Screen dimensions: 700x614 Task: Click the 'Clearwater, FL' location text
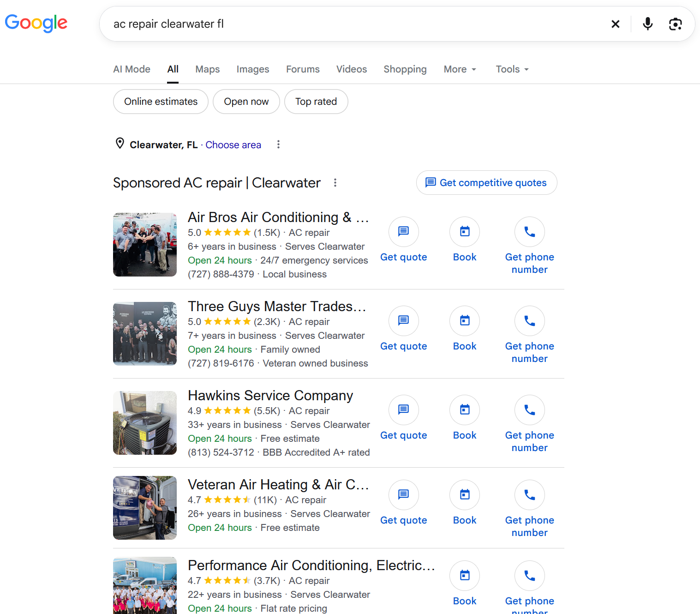tap(163, 145)
